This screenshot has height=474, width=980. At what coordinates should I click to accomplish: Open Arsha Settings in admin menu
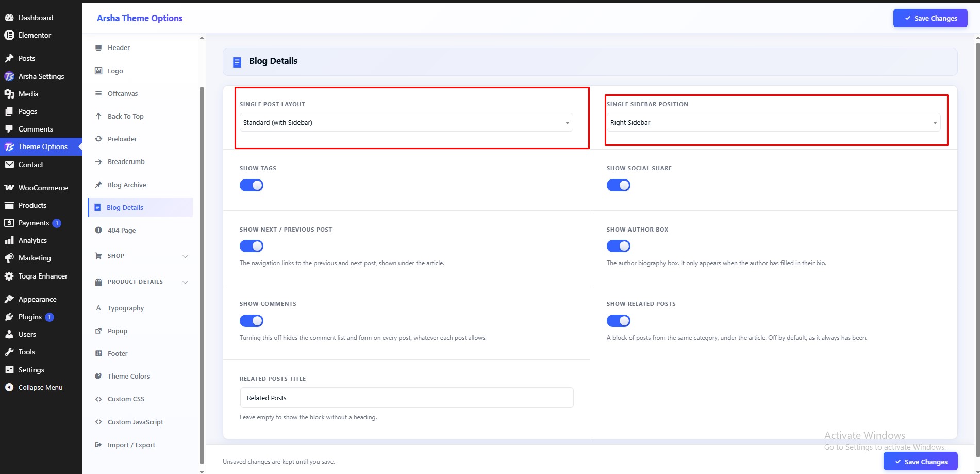point(41,76)
